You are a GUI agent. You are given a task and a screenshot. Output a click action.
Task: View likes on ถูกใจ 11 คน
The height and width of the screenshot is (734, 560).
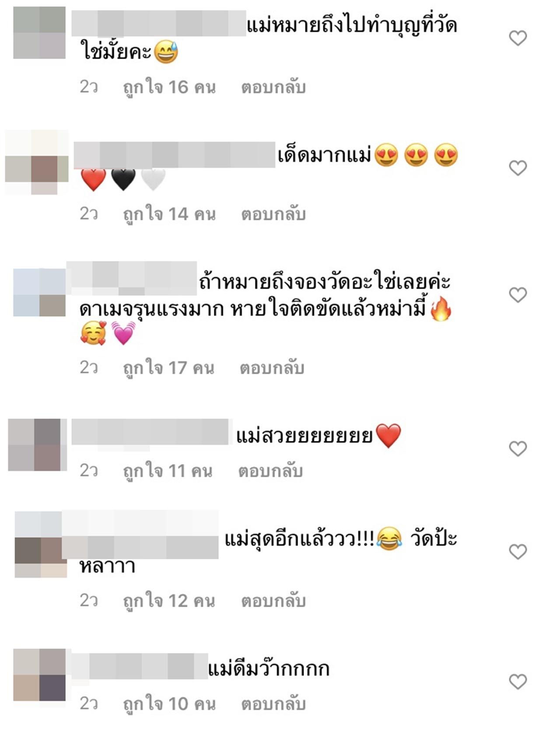pyautogui.click(x=168, y=471)
